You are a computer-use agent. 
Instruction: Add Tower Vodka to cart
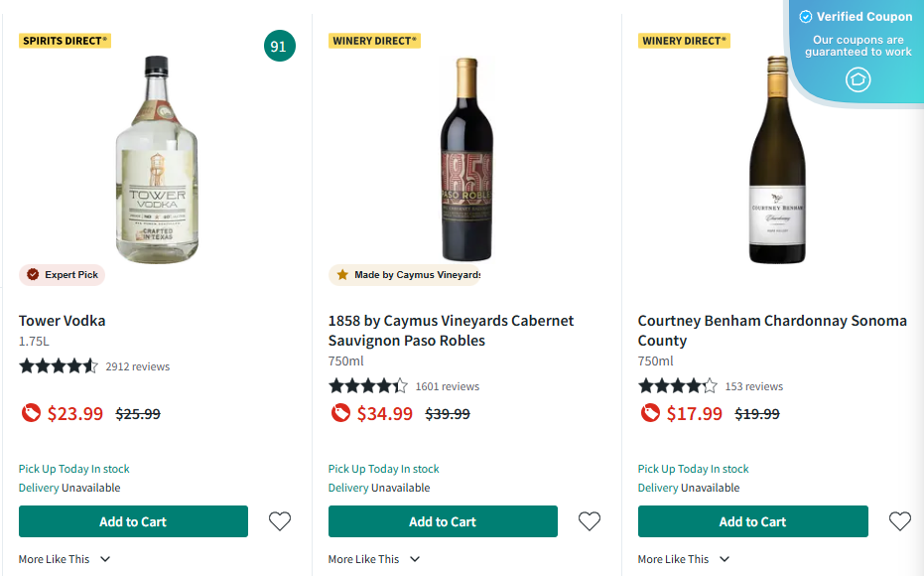pos(133,520)
